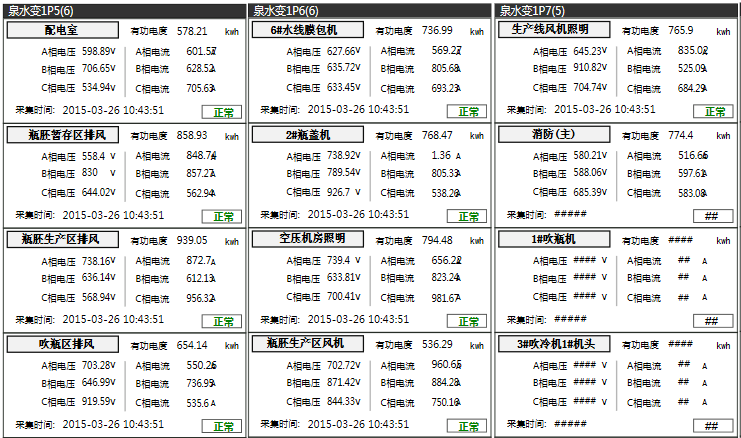Click the 有功电度 value 578.21 for 配电室
The width and height of the screenshot is (741, 438).
tap(192, 32)
